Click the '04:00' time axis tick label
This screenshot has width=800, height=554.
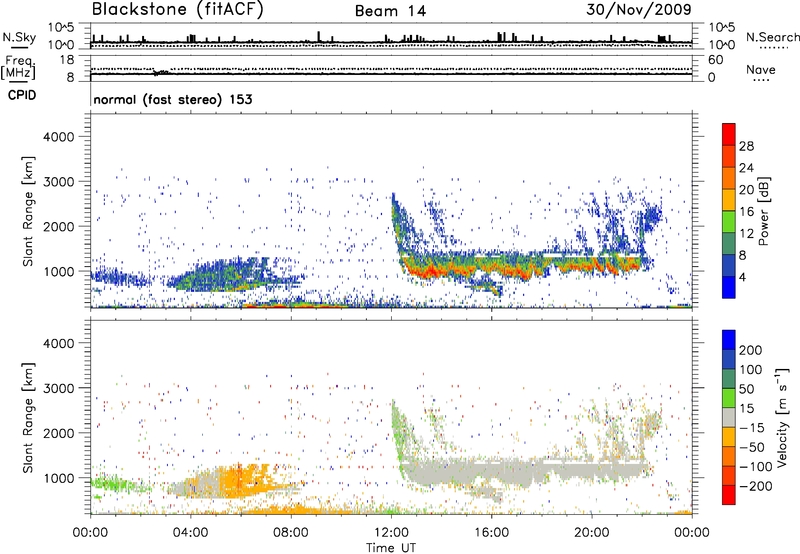pyautogui.click(x=190, y=533)
